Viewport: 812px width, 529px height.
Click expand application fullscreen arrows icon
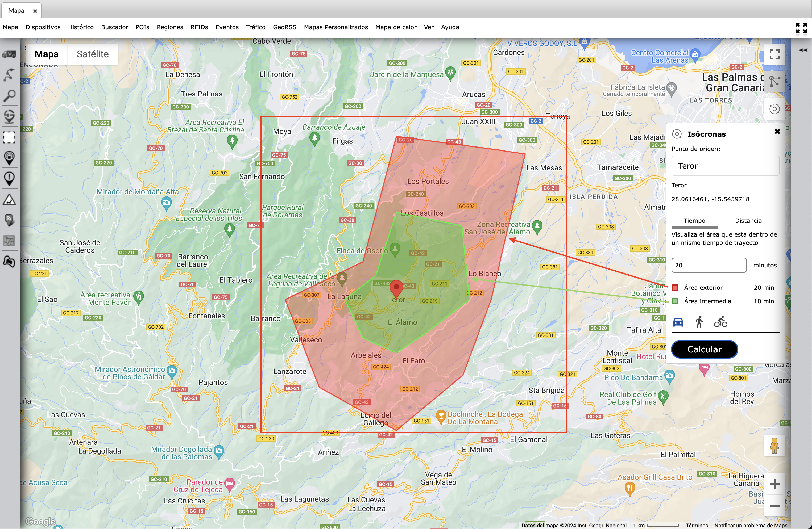pyautogui.click(x=801, y=28)
